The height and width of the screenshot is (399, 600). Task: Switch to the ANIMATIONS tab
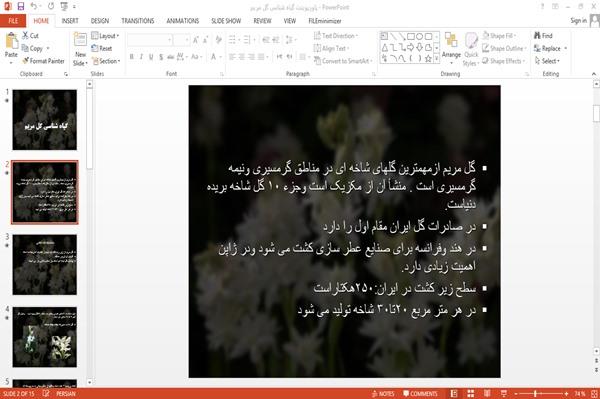(x=183, y=21)
